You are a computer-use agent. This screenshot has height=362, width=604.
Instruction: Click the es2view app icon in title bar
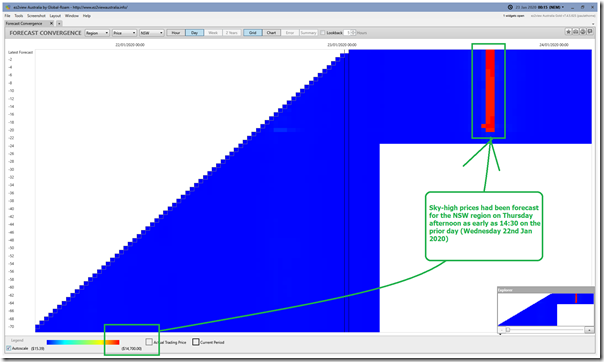[x=8, y=7]
